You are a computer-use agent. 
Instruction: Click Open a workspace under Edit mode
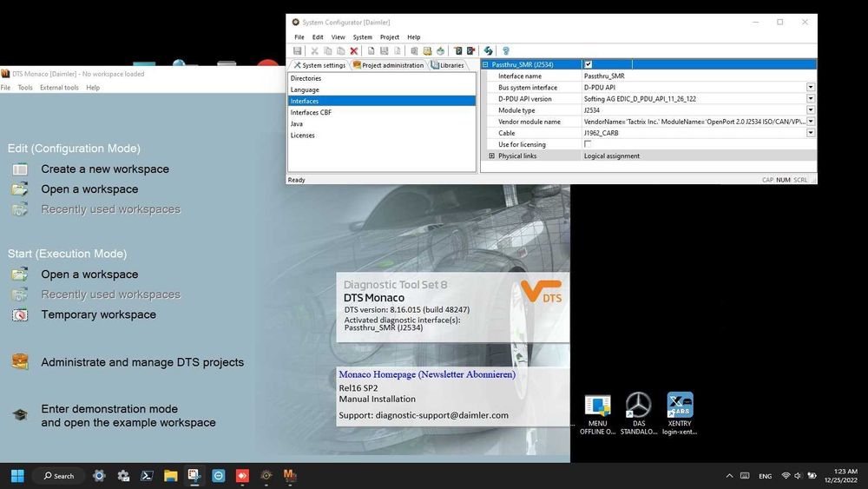(x=89, y=189)
